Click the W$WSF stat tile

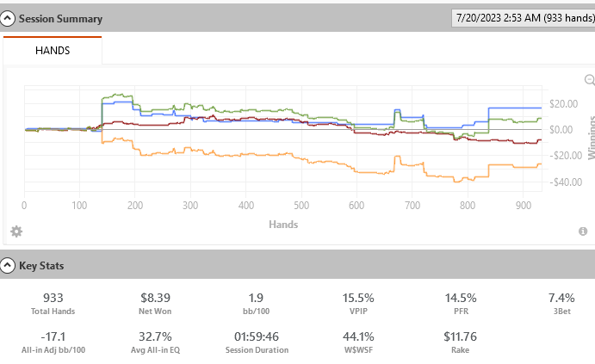(369, 342)
